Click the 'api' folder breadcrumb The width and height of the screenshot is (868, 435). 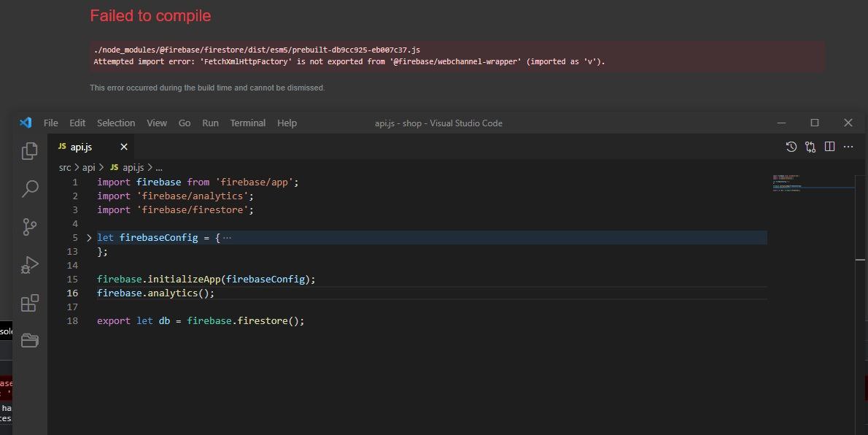(x=88, y=167)
